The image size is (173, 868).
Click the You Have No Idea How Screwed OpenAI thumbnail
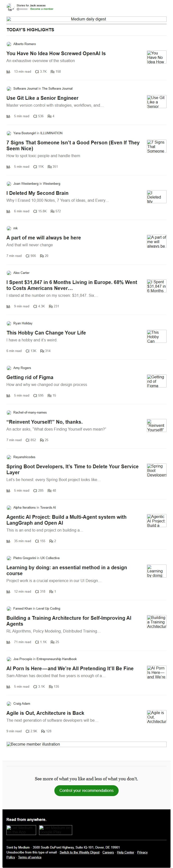156,57
